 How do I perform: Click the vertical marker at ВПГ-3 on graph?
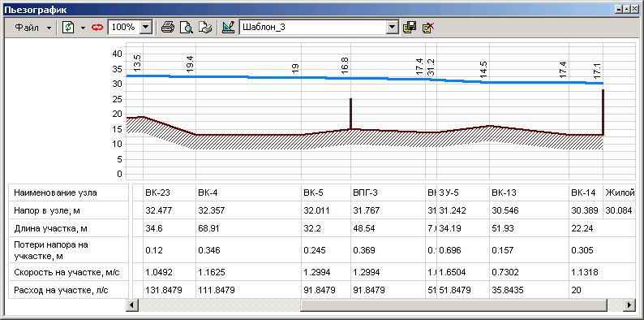click(x=350, y=114)
